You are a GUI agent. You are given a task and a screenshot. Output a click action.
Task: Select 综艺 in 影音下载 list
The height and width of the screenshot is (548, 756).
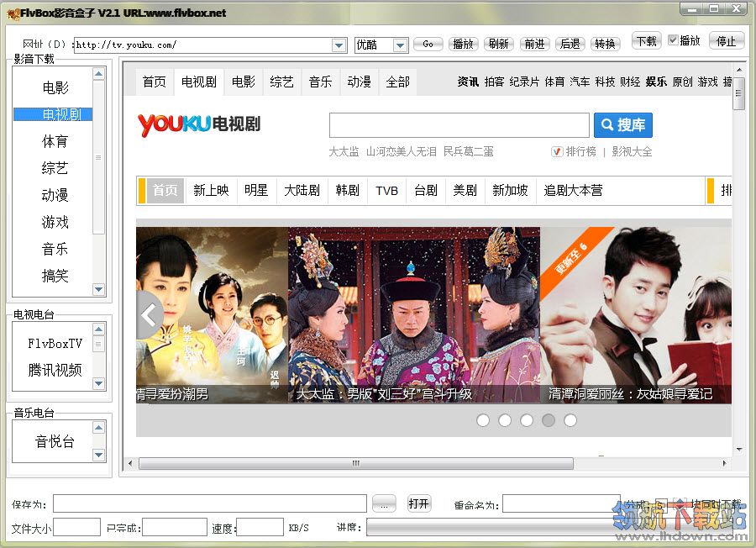tap(55, 168)
